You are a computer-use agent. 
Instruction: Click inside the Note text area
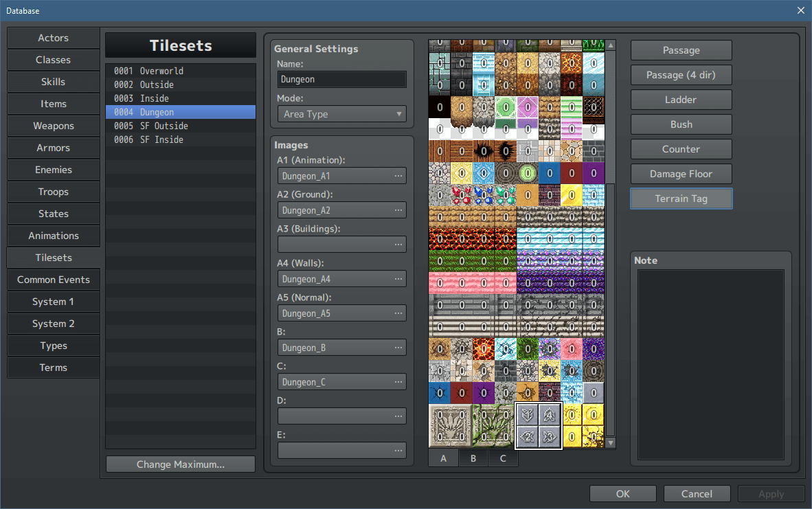710,364
